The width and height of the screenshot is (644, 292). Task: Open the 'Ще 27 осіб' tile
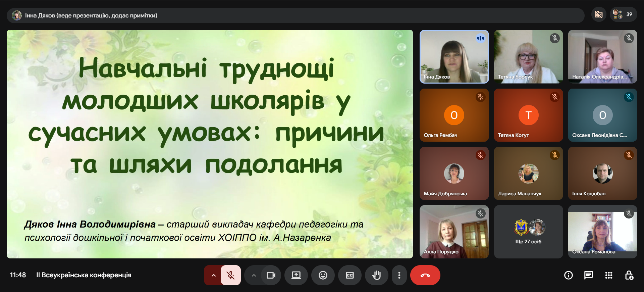pos(528,232)
